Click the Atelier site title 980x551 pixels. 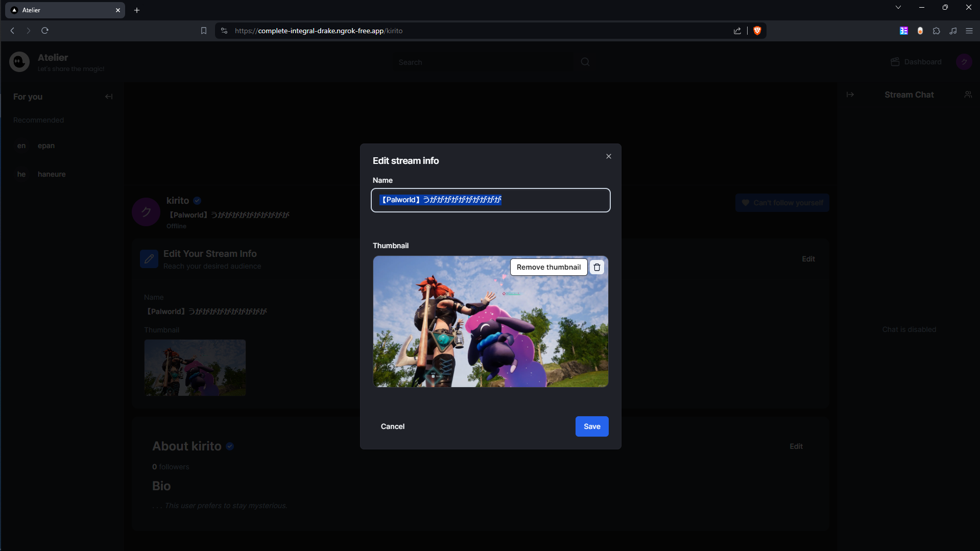[53, 58]
